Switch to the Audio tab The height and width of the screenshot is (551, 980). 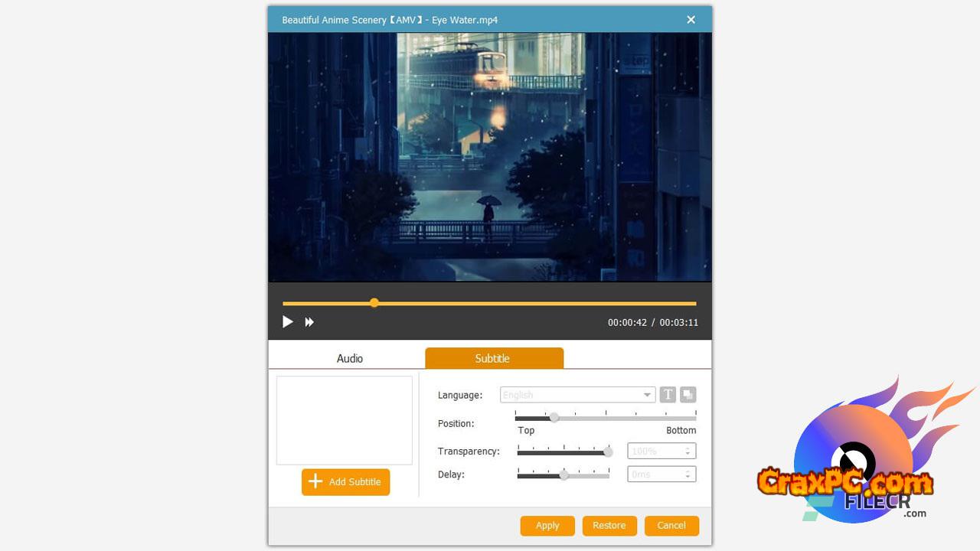[x=350, y=358]
